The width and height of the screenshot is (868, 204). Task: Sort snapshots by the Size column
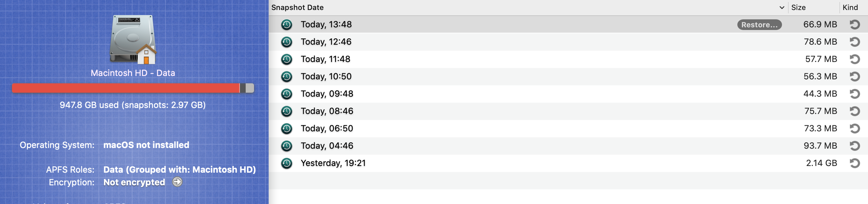[x=798, y=7]
